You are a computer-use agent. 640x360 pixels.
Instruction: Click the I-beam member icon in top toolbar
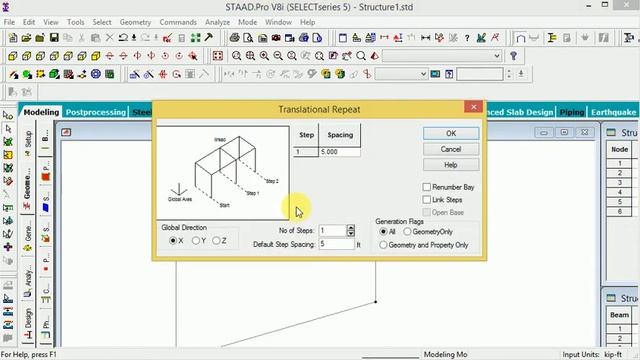click(552, 38)
